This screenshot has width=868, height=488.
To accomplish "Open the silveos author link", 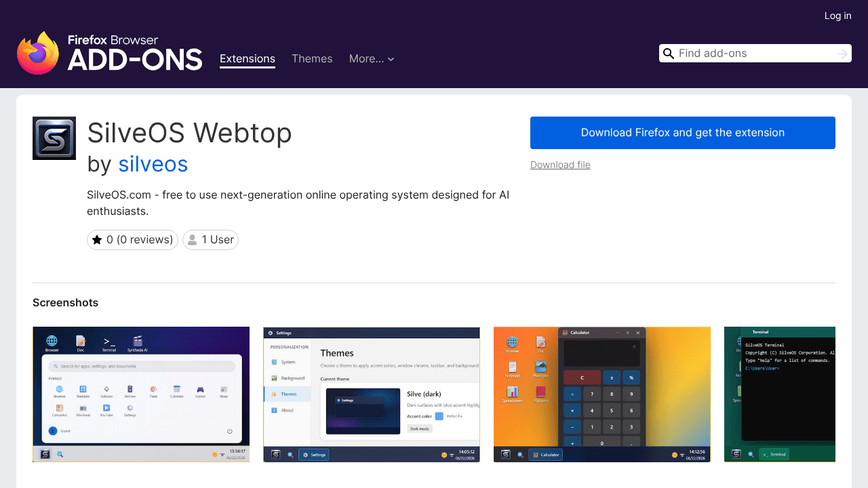I will pyautogui.click(x=153, y=164).
